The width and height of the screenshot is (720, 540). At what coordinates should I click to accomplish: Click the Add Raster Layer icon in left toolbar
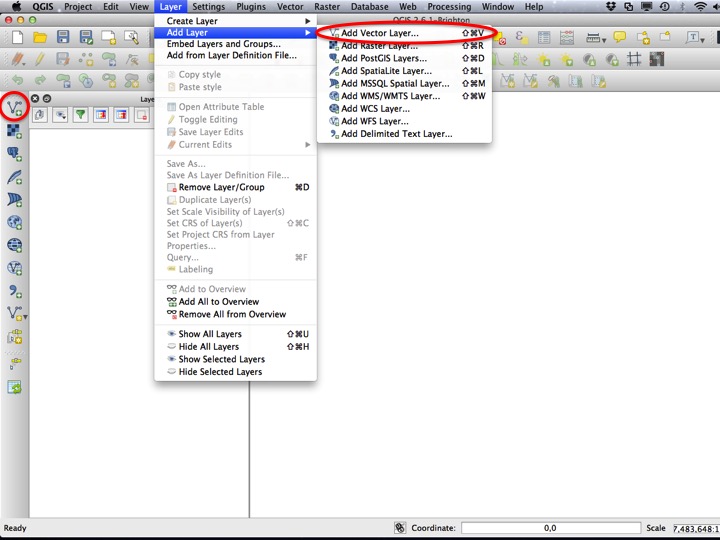click(x=14, y=131)
